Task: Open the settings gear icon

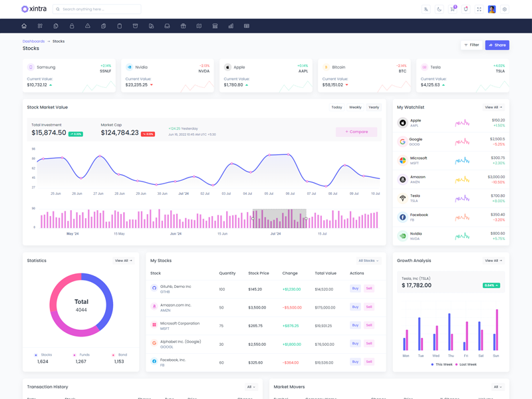Action: (505, 9)
